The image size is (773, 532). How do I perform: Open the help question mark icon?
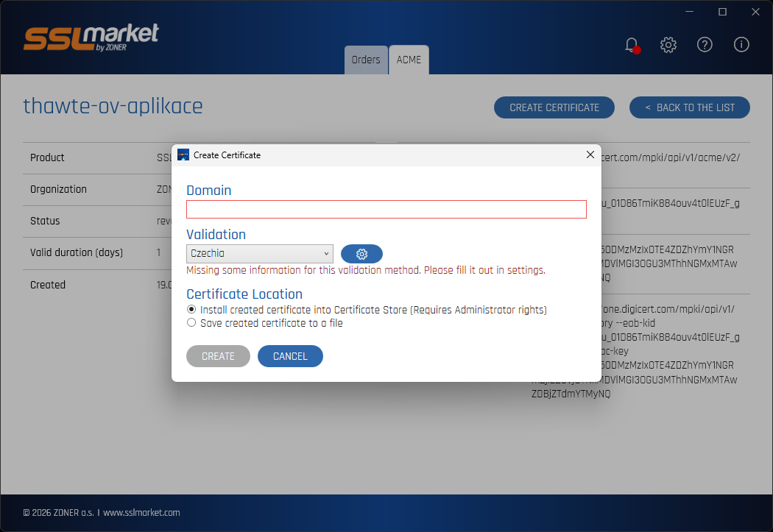tap(705, 45)
